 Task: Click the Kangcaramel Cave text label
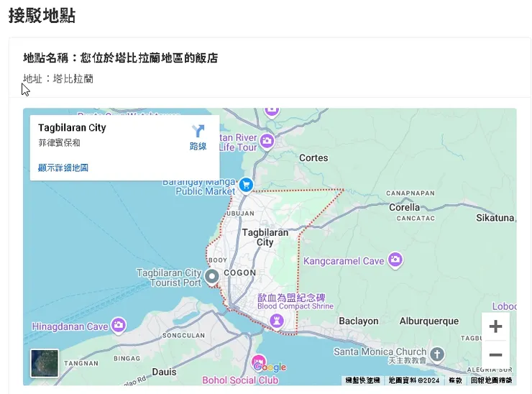tap(344, 261)
